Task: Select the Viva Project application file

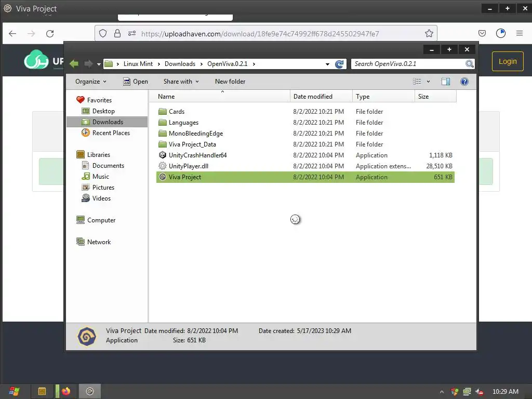Action: tap(305, 177)
